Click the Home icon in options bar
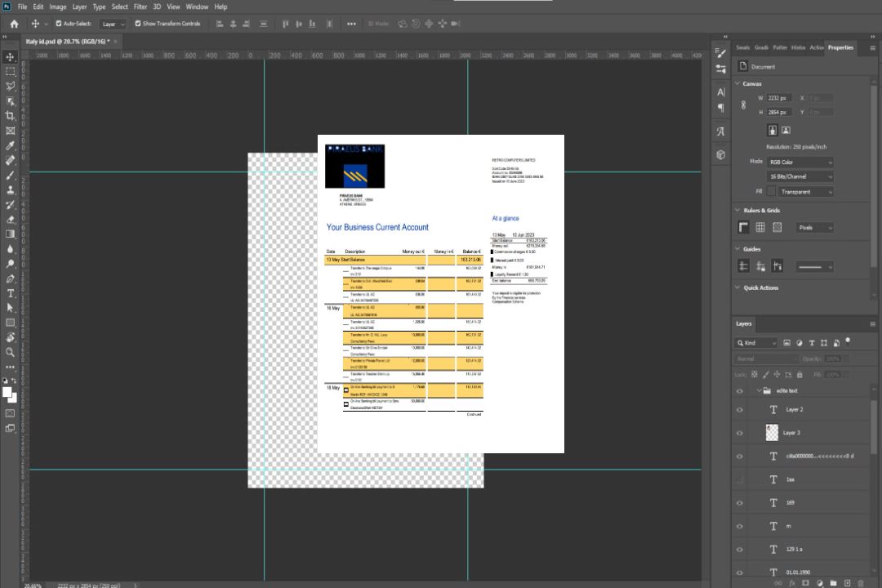The image size is (882, 588). click(14, 24)
